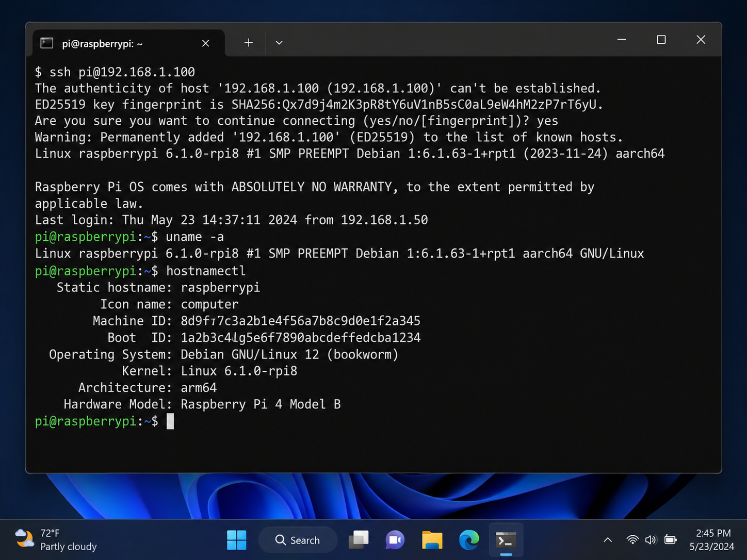Open File Explorer from taskbar
The height and width of the screenshot is (560, 747).
point(432,540)
